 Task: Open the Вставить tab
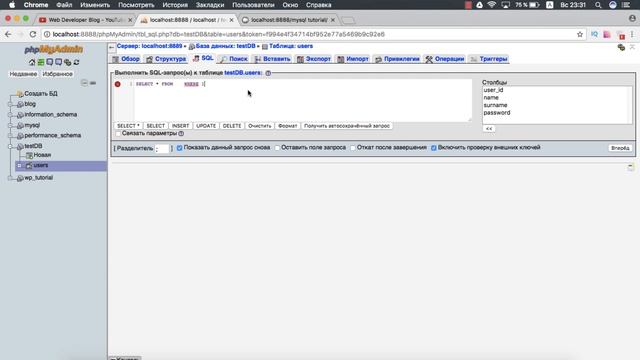pyautogui.click(x=272, y=59)
